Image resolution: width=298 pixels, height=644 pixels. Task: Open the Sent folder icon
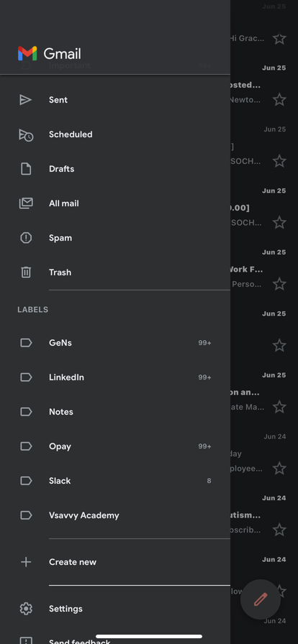tap(25, 100)
